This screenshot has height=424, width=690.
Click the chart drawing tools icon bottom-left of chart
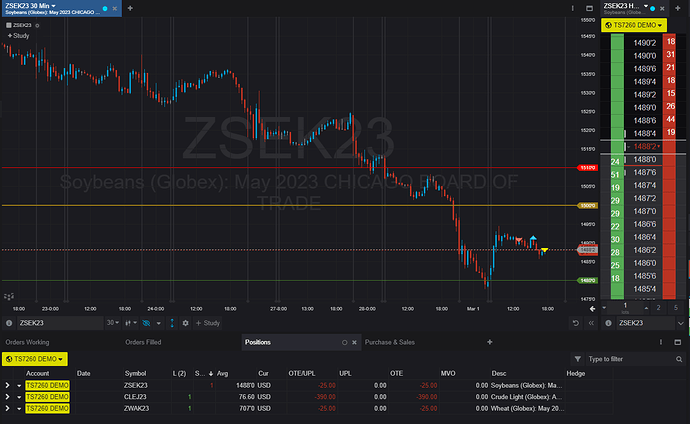point(9,296)
